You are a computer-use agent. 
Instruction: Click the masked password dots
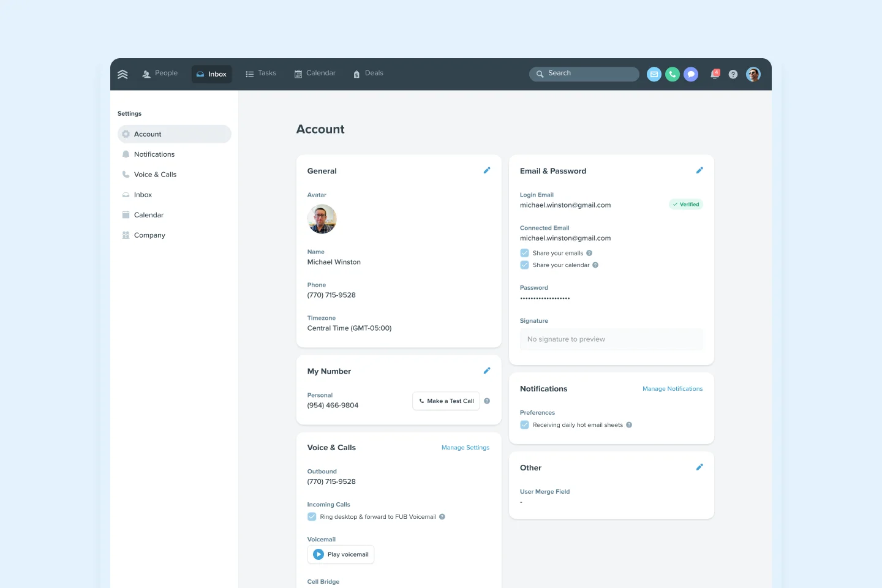pyautogui.click(x=545, y=298)
